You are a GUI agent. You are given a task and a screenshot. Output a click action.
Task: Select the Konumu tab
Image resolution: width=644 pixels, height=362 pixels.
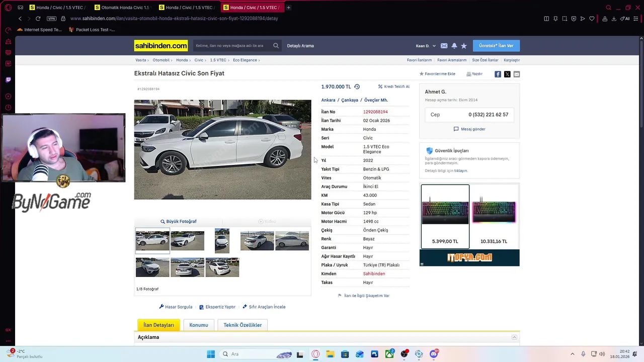click(x=199, y=325)
